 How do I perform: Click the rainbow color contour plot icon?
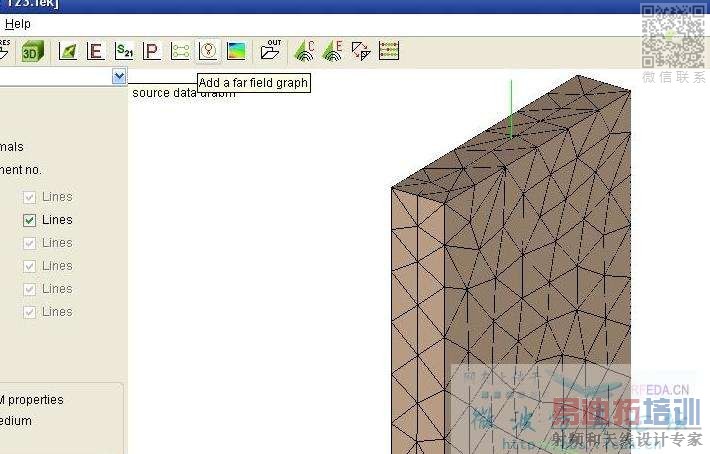tap(236, 51)
